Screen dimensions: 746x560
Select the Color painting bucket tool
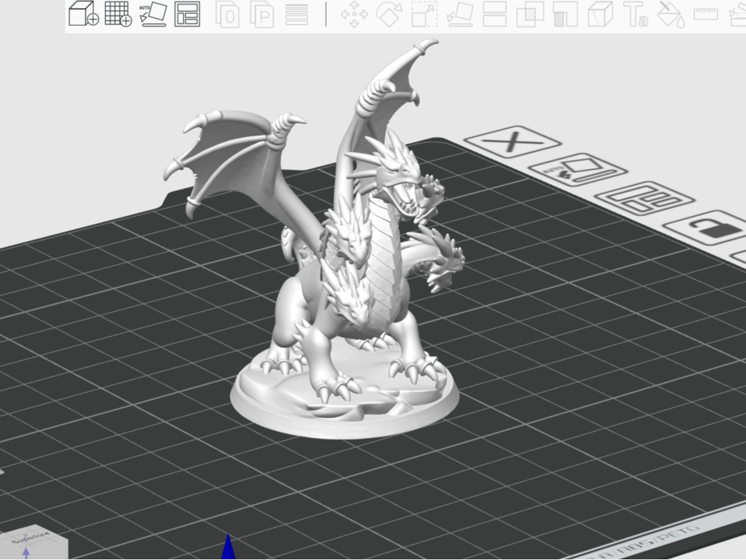click(671, 15)
